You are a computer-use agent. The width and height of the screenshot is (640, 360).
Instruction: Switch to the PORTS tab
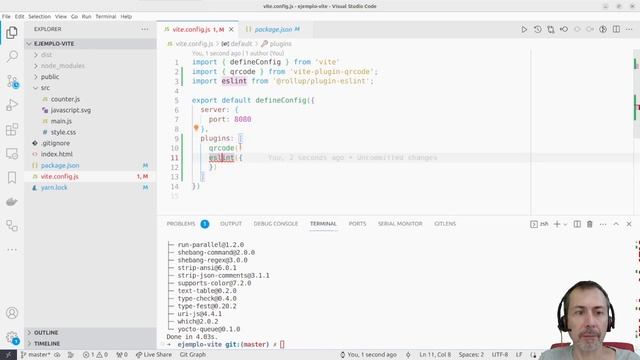357,224
